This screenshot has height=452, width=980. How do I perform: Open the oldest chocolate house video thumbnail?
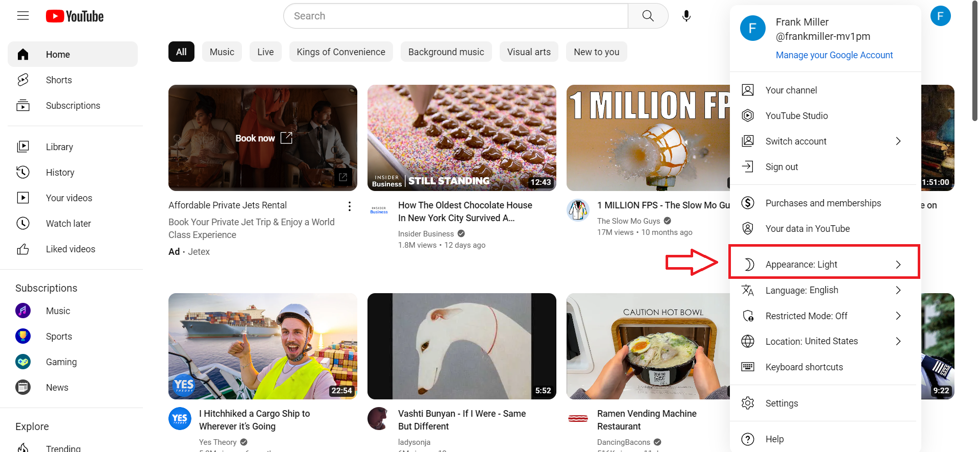(462, 138)
